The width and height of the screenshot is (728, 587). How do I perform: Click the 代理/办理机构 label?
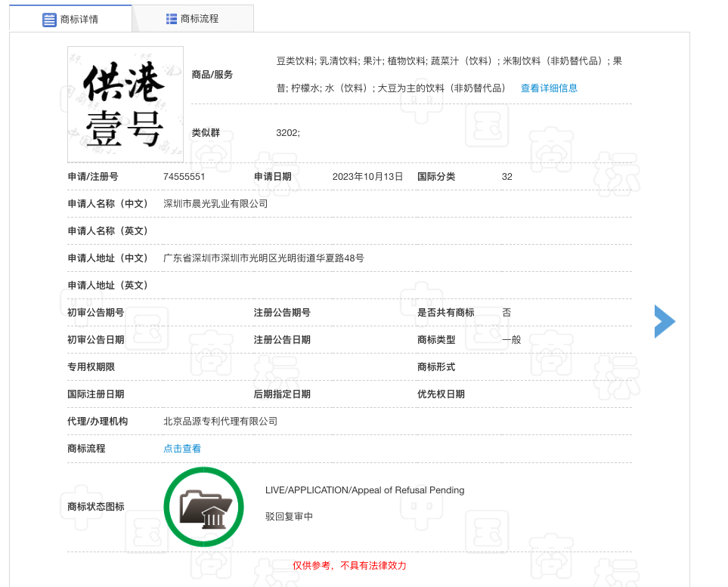[98, 422]
